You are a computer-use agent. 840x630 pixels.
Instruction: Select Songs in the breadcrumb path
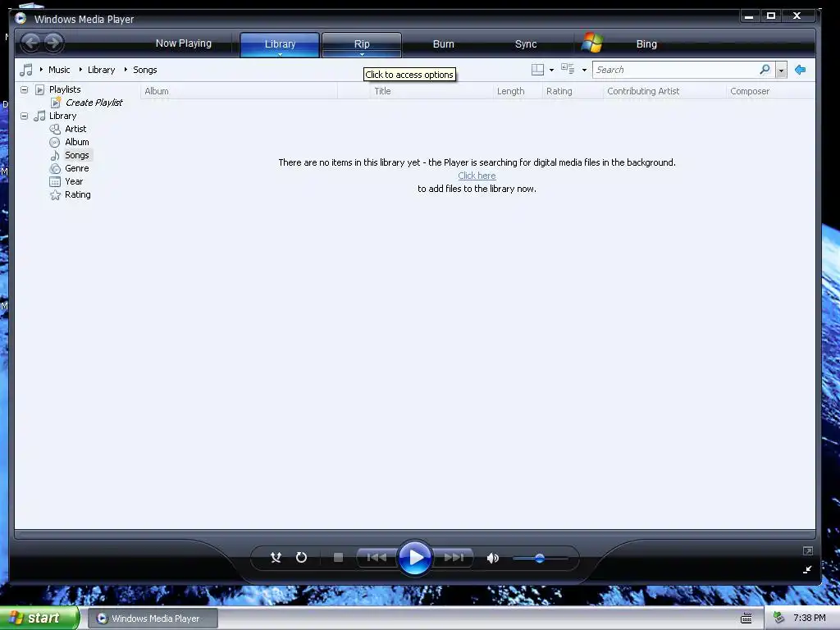[144, 70]
